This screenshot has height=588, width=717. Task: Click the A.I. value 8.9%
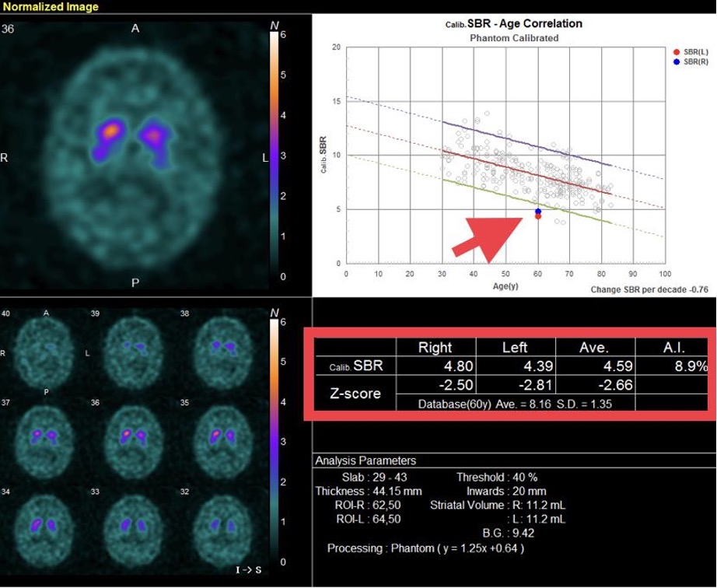688,367
